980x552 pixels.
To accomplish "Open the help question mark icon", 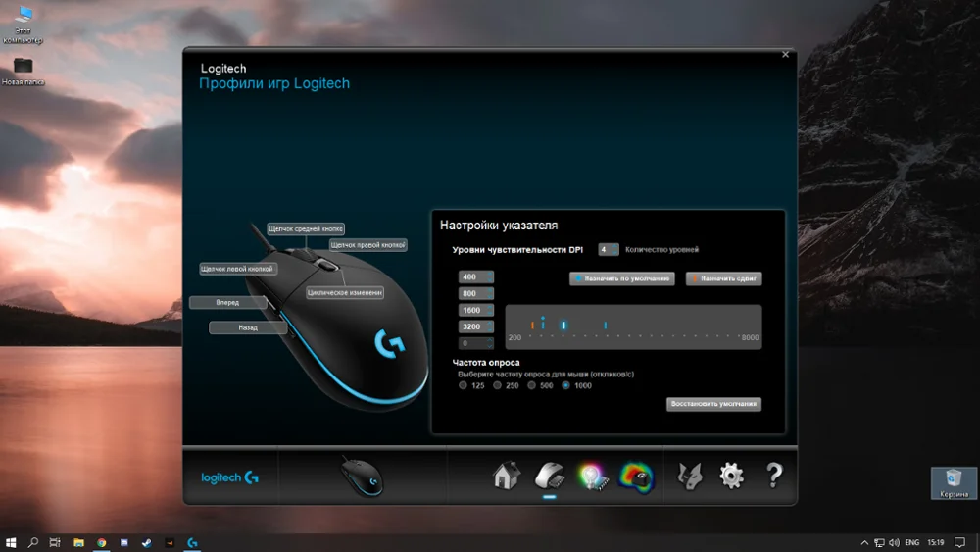I will pos(774,476).
